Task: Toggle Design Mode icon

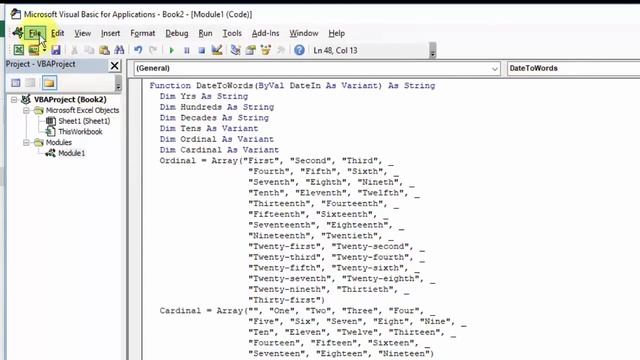Action: point(217,50)
